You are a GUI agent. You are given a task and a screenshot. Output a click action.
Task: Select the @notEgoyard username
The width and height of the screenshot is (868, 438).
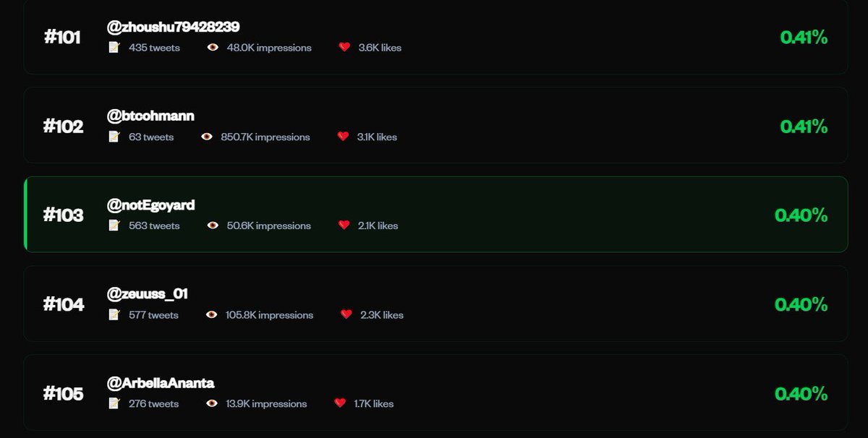pos(150,205)
